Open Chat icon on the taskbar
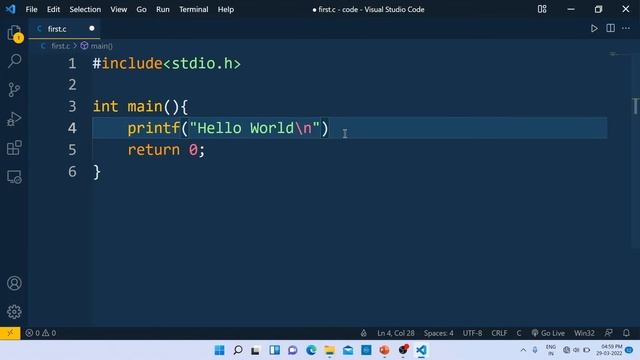This screenshot has height=360, width=640. 293,350
